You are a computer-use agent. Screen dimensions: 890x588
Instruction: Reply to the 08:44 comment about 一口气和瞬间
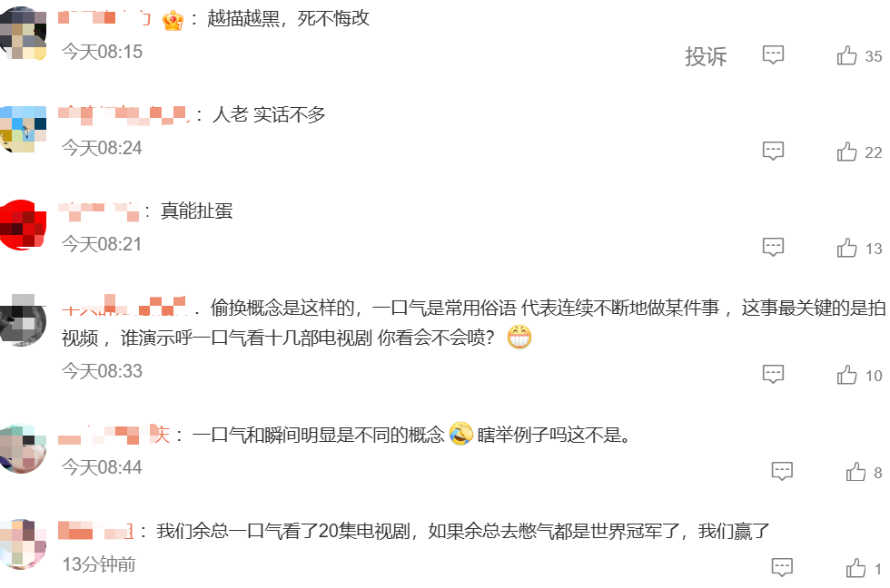[x=782, y=471]
